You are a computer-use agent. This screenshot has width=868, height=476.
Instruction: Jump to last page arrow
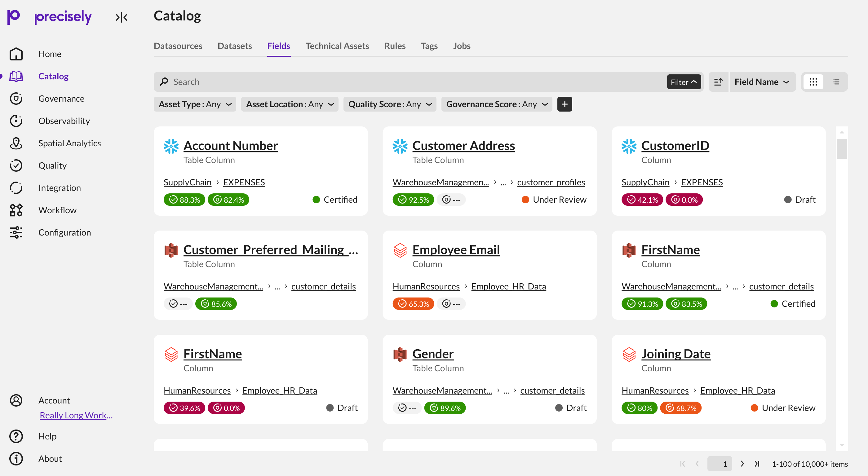[757, 464]
